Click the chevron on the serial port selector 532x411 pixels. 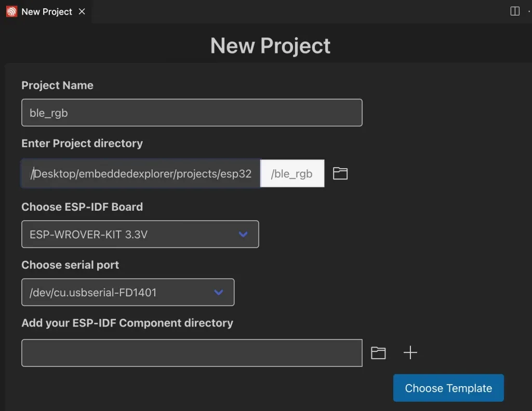tap(218, 292)
